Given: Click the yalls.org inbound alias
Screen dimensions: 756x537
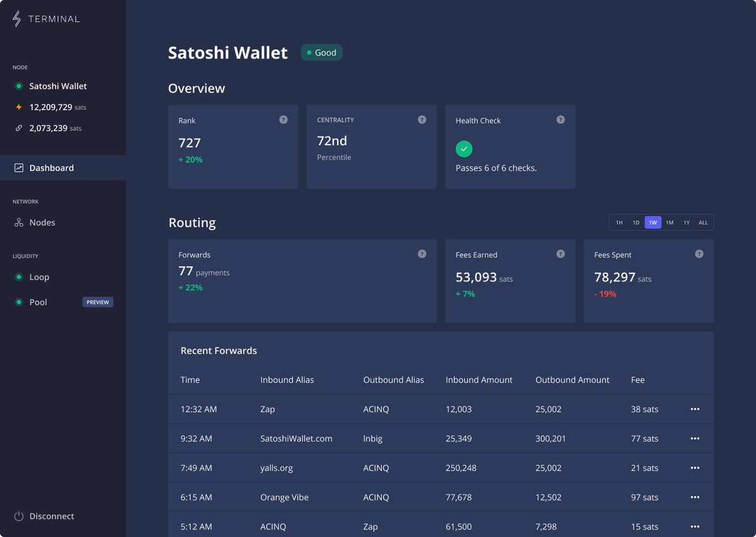Looking at the screenshot, I should coord(277,468).
